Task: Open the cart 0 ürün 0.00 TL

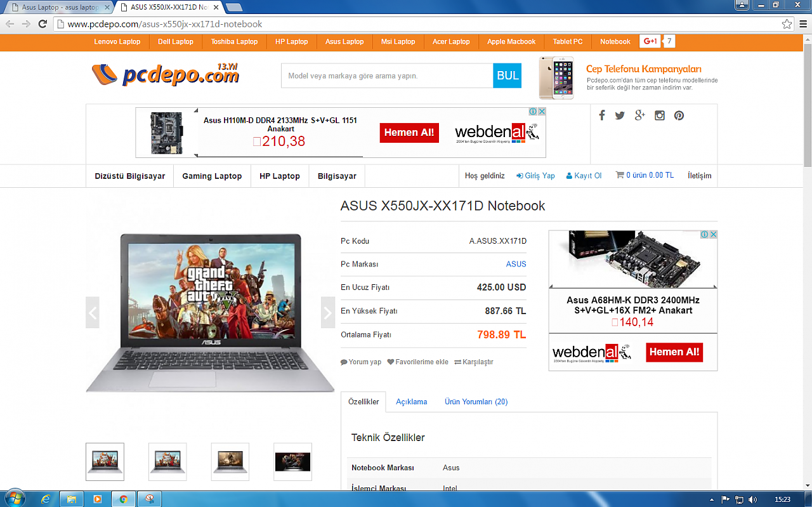Action: (x=645, y=175)
